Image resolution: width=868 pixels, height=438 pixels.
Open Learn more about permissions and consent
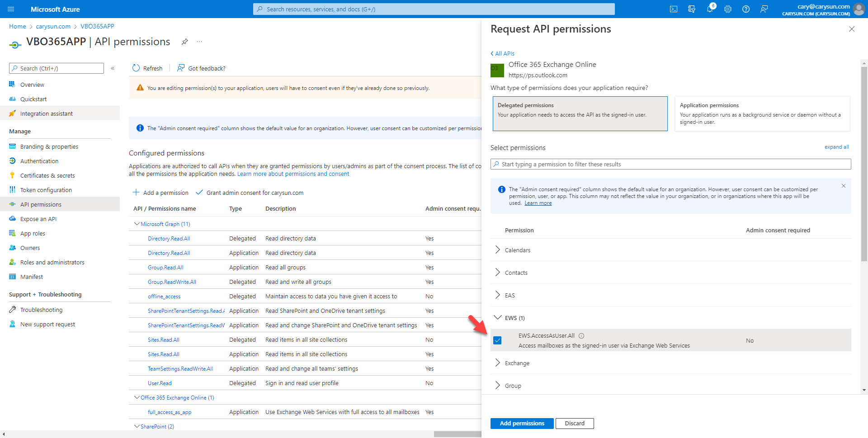click(293, 174)
